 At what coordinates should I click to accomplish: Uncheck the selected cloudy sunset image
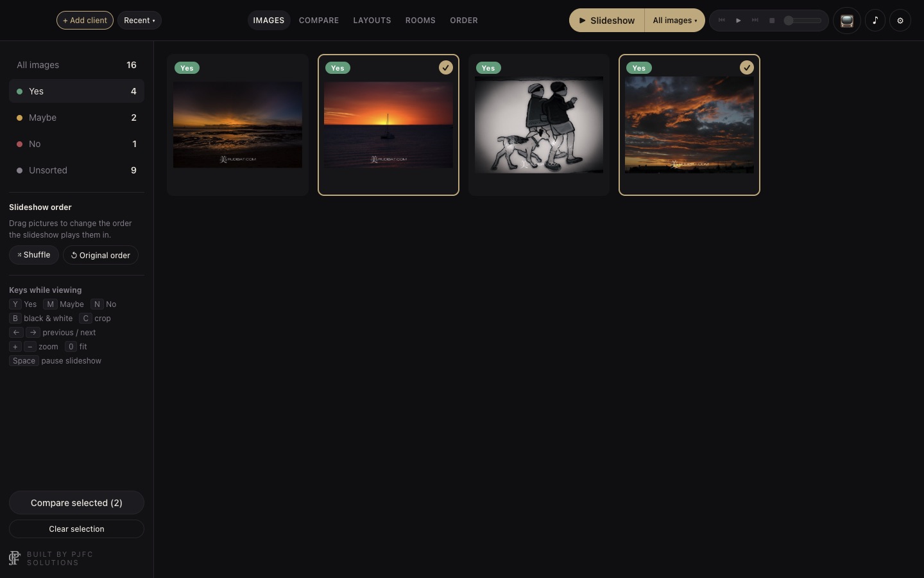[747, 67]
